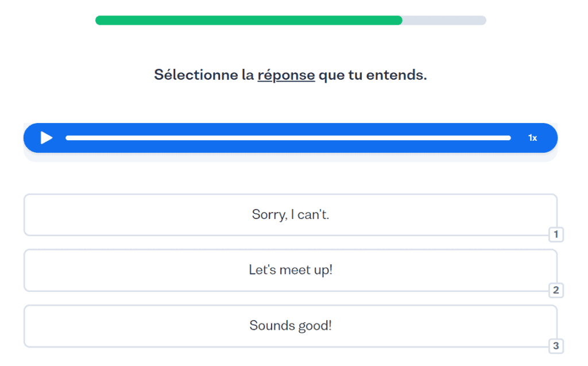Click the gray unfilled end of the progress bar
588x366 pixels.
point(445,21)
